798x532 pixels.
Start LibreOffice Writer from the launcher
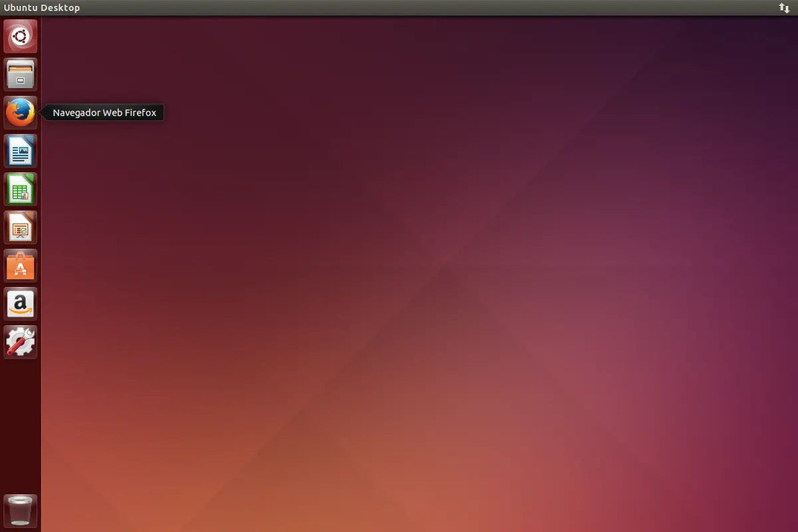pos(21,151)
